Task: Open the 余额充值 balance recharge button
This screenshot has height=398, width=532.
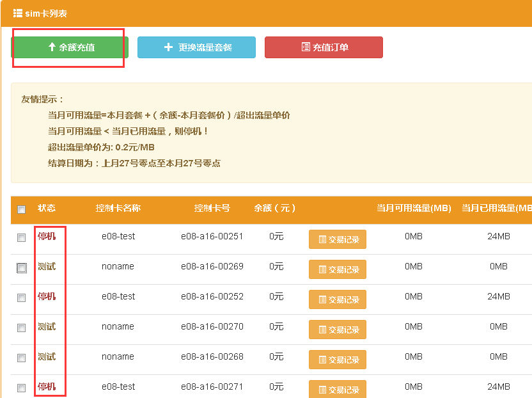Action: [x=70, y=47]
